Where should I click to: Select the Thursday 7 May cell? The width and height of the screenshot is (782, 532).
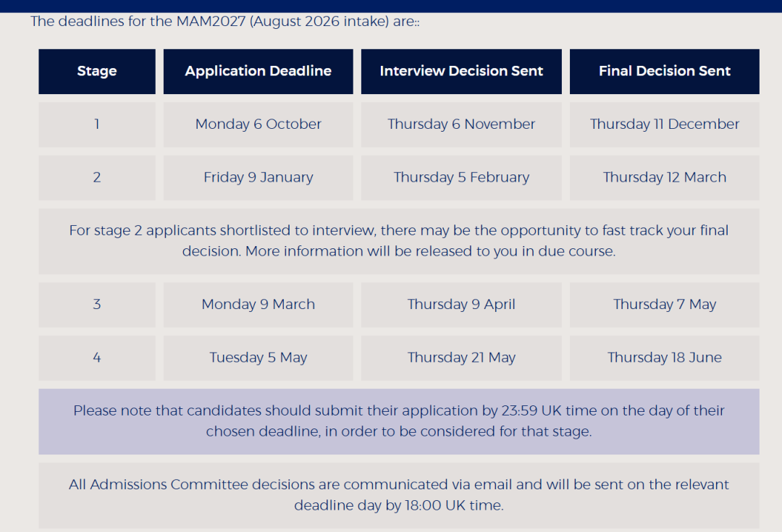click(x=664, y=304)
